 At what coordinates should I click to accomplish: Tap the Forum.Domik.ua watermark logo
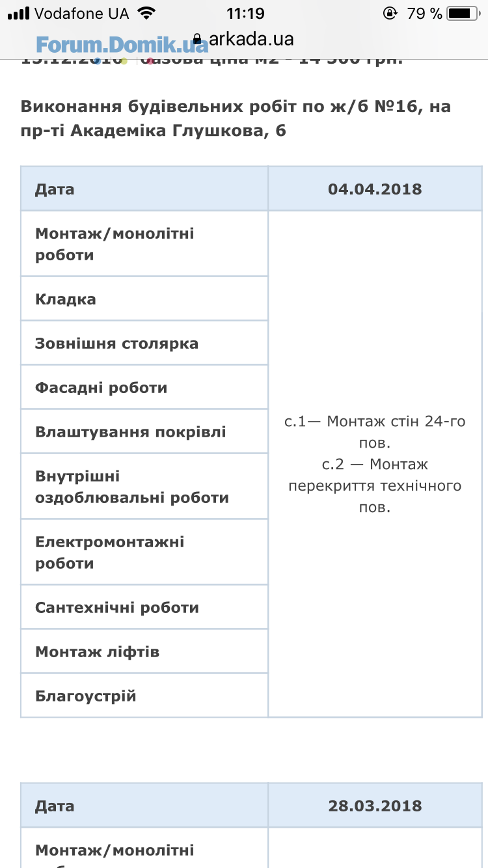point(122,44)
